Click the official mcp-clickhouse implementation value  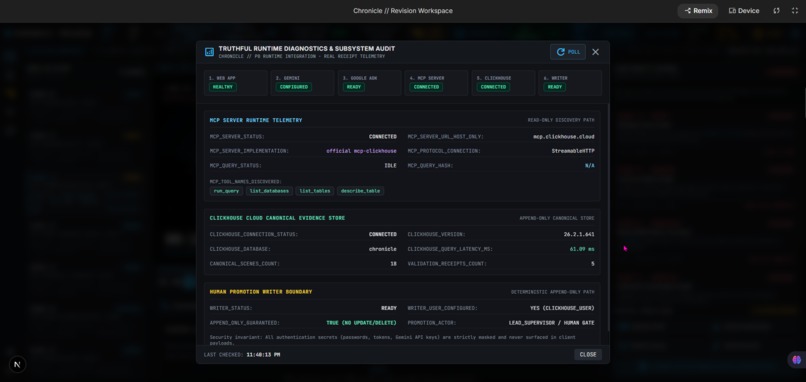point(361,151)
